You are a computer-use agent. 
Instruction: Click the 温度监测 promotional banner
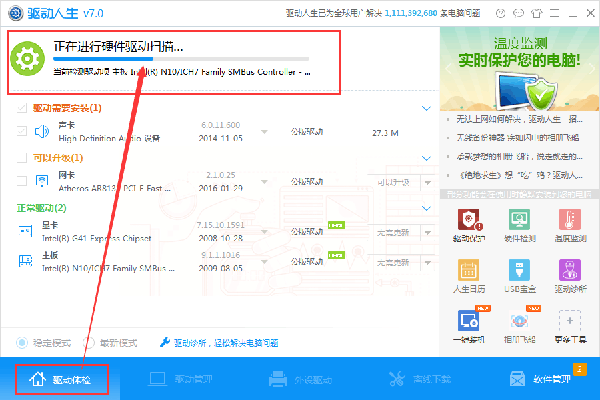[x=520, y=69]
